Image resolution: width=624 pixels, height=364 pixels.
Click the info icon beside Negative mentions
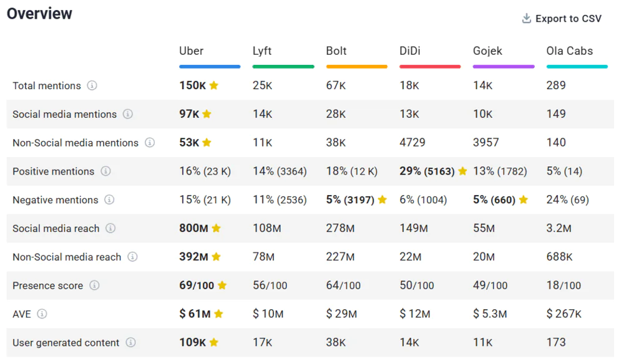[109, 200]
